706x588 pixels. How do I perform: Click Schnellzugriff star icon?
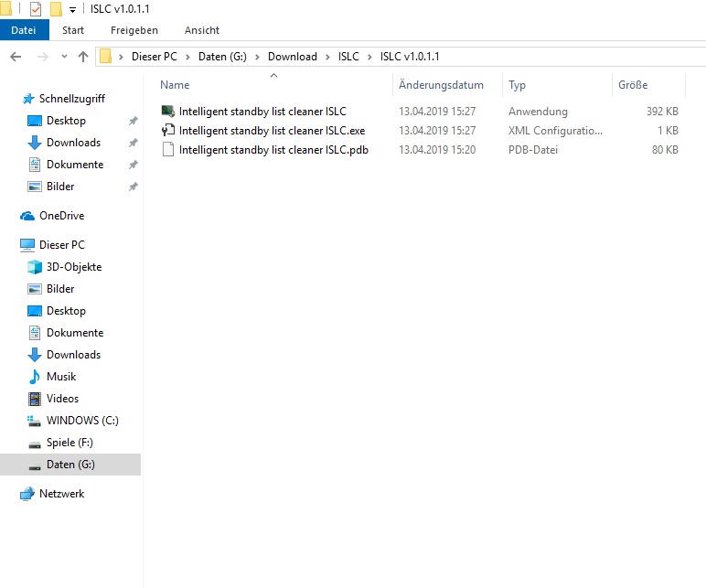tap(28, 99)
